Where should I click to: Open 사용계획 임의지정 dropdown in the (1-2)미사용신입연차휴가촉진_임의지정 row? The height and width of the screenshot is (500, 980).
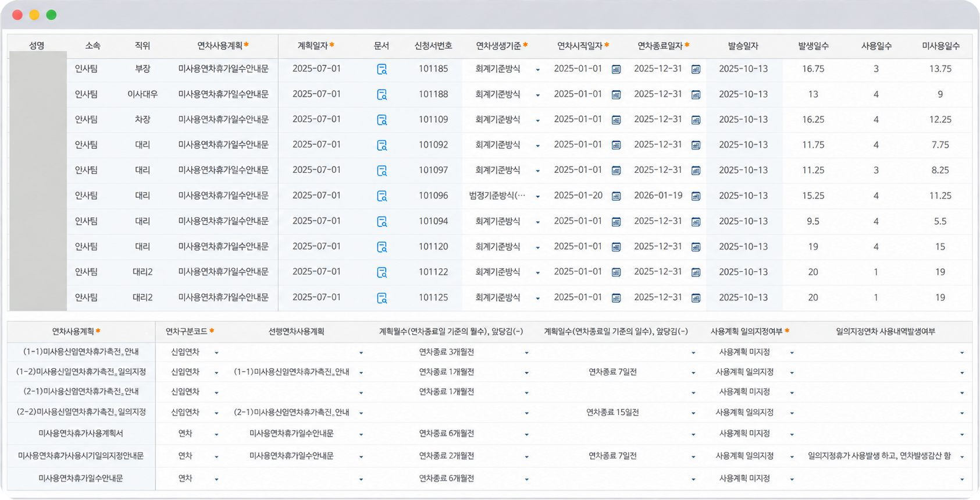pos(792,373)
